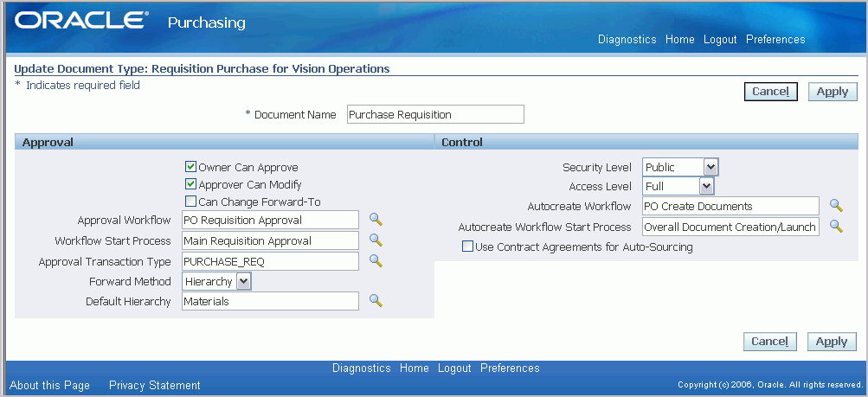Image resolution: width=868 pixels, height=397 pixels.
Task: Open the Privacy Statement link
Action: pos(154,386)
